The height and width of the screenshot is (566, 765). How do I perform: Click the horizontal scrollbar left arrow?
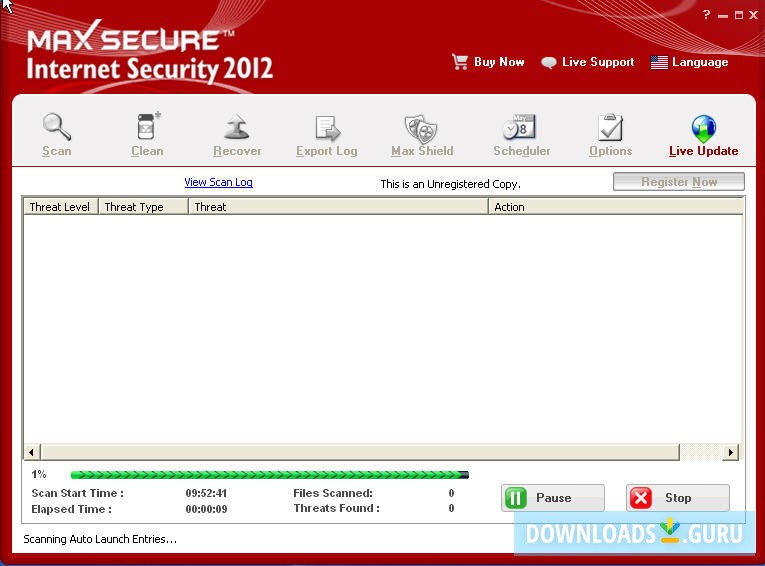point(32,452)
